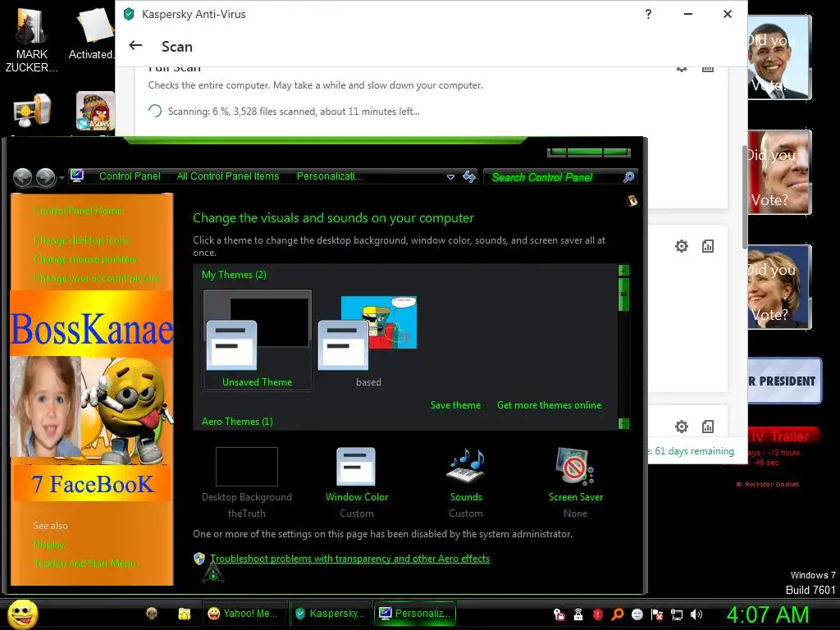This screenshot has height=630, width=840.
Task: Click the themes list scrollbar thumb
Action: 623,294
